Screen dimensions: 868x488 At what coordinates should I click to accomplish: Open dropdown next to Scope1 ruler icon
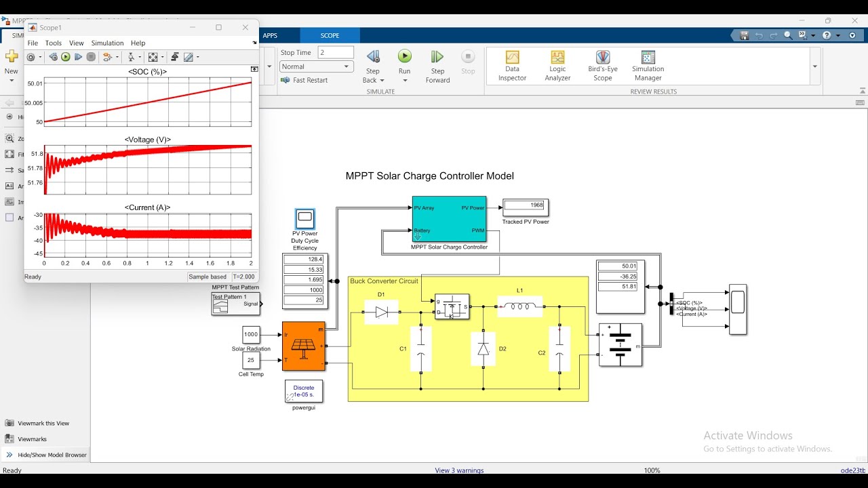click(x=198, y=57)
